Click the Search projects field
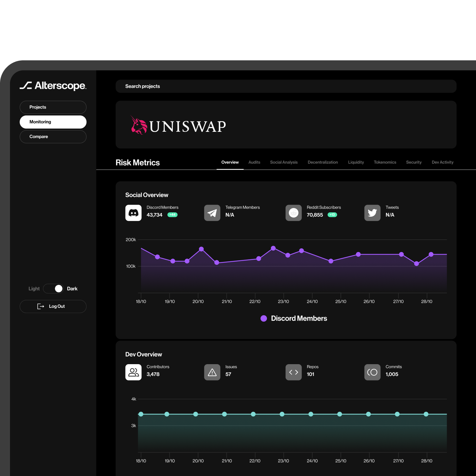The height and width of the screenshot is (476, 476). click(286, 86)
